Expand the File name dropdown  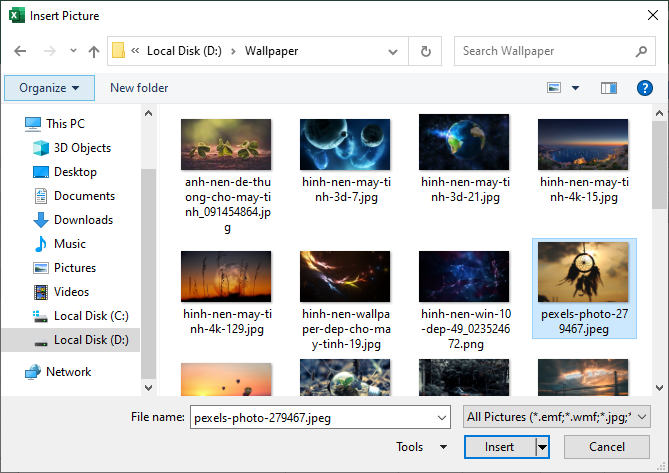(x=443, y=417)
